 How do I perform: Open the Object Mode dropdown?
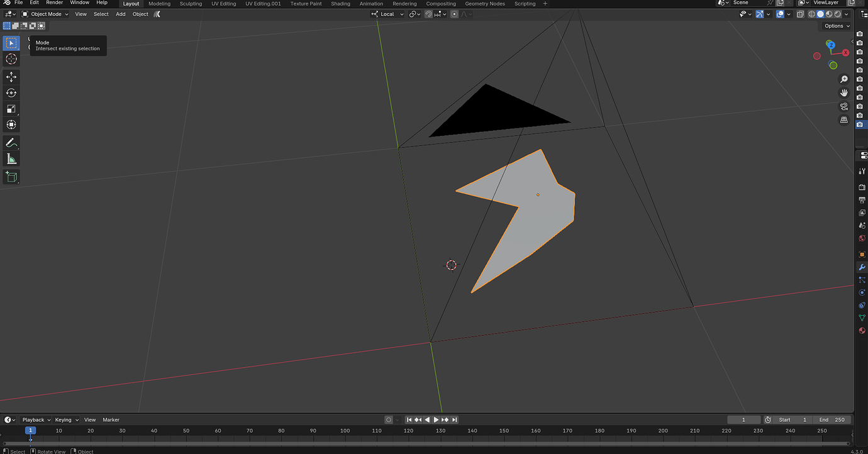tap(45, 14)
